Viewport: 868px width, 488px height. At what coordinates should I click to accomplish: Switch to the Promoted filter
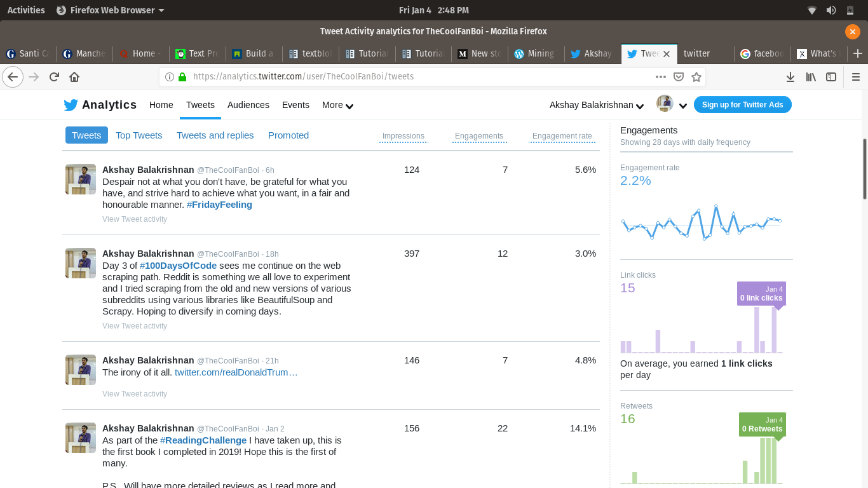coord(288,135)
